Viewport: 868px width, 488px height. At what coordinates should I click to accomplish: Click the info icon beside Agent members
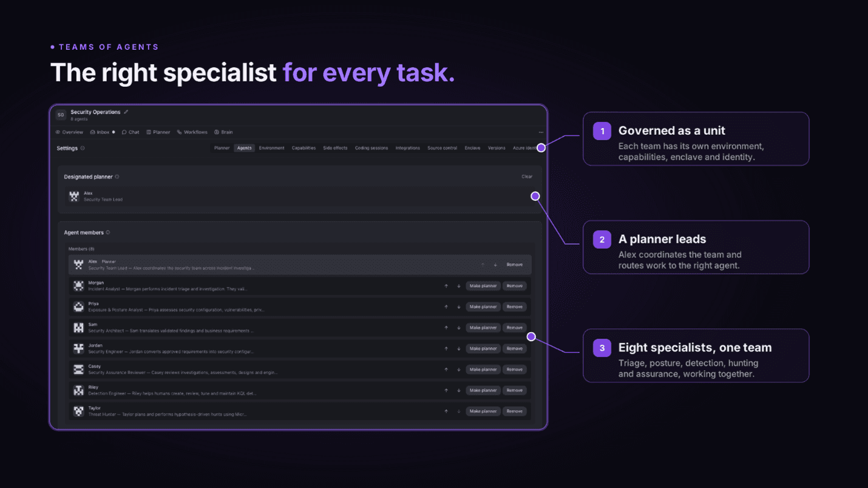(108, 232)
